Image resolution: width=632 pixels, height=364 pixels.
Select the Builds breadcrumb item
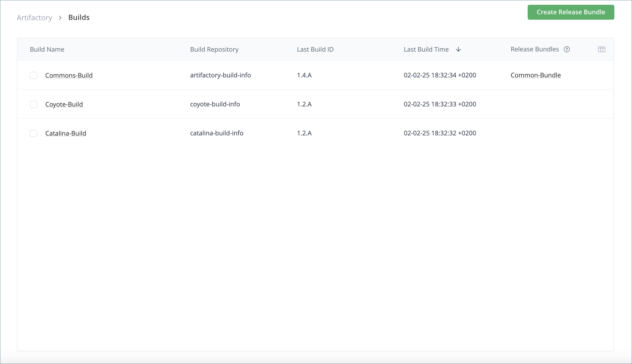79,17
